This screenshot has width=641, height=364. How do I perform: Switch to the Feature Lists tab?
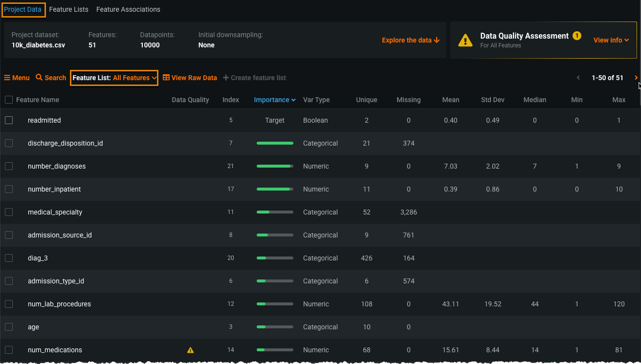pos(68,9)
